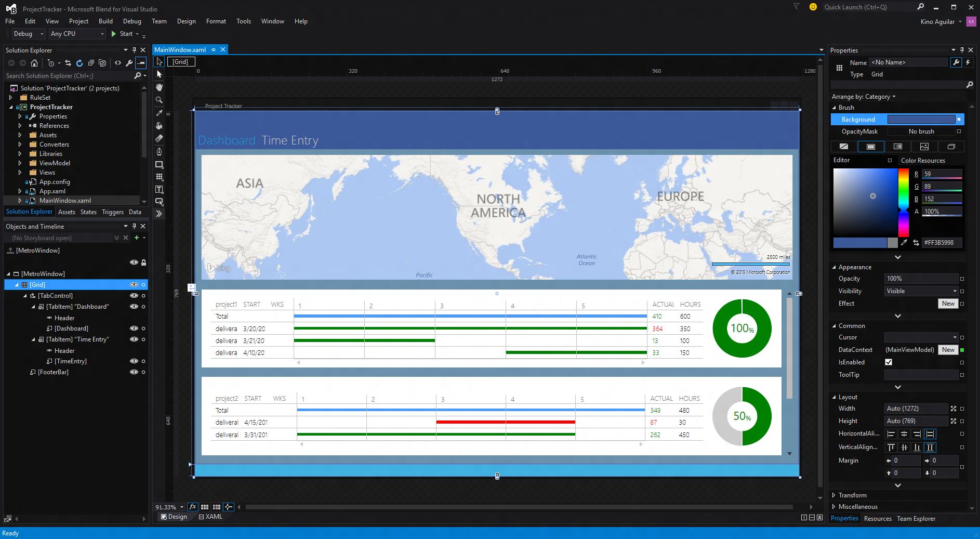Expand the ViewModel folder
980x539 pixels.
click(x=20, y=163)
